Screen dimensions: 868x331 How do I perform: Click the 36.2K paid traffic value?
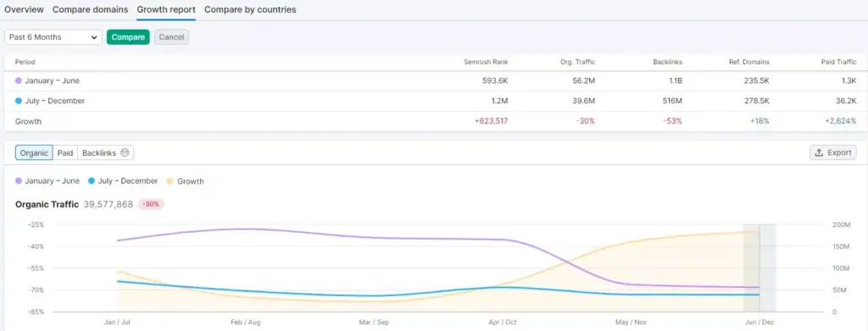(x=847, y=101)
